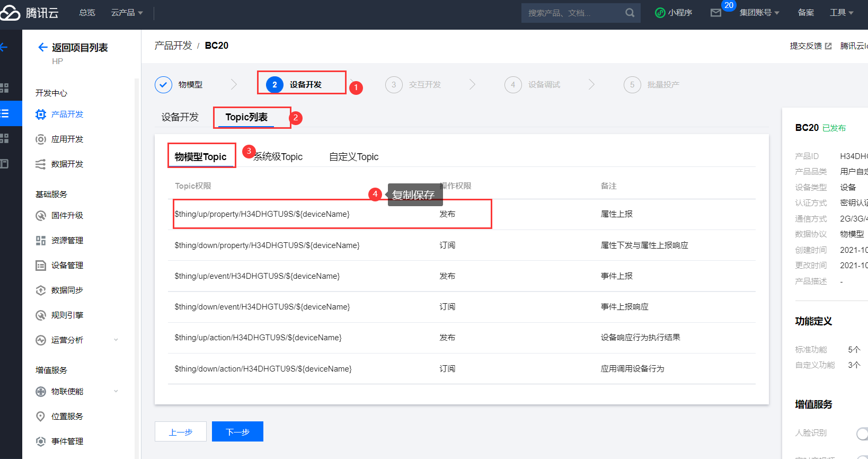Click the 已发布 status label
The width and height of the screenshot is (868, 459).
tap(834, 128)
